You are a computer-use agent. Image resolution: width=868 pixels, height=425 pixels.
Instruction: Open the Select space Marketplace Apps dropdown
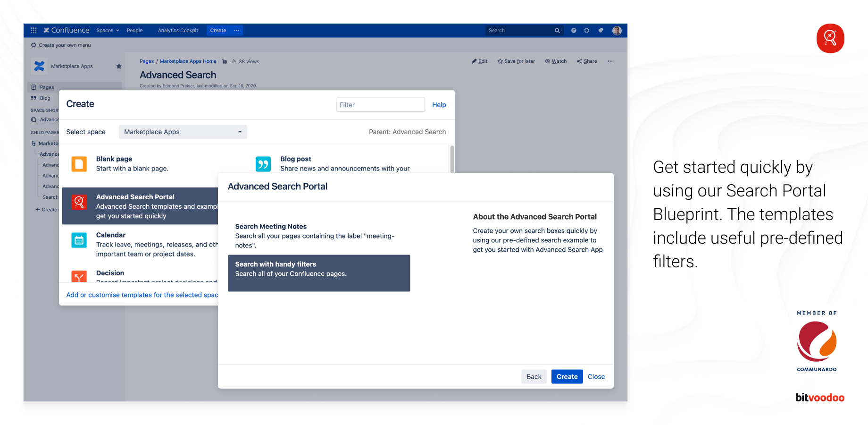click(x=183, y=132)
